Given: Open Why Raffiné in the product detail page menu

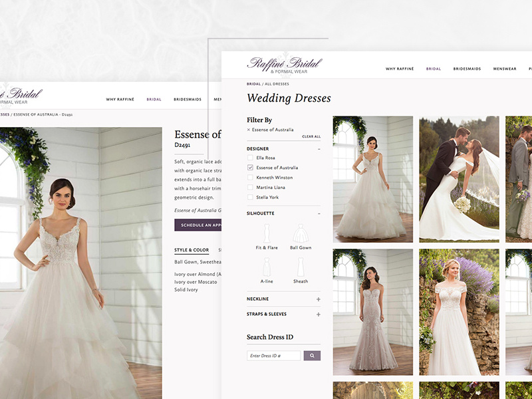Looking at the screenshot, I should pyautogui.click(x=120, y=99).
